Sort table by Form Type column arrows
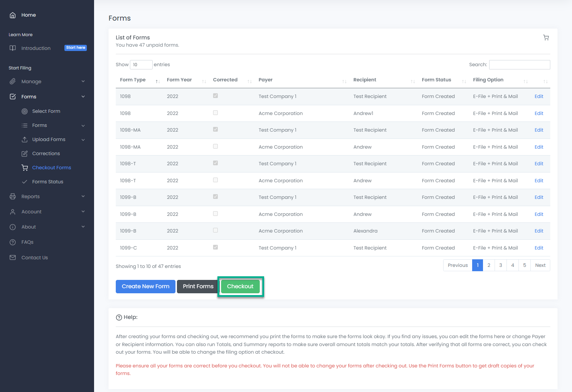The height and width of the screenshot is (392, 572). pos(158,81)
